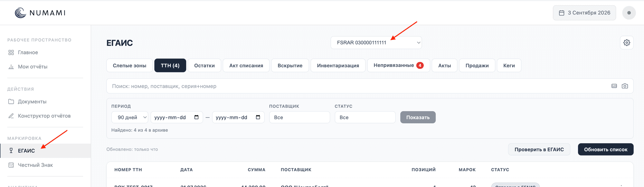The image size is (644, 187).
Task: Click the Обновить список button
Action: click(x=606, y=149)
